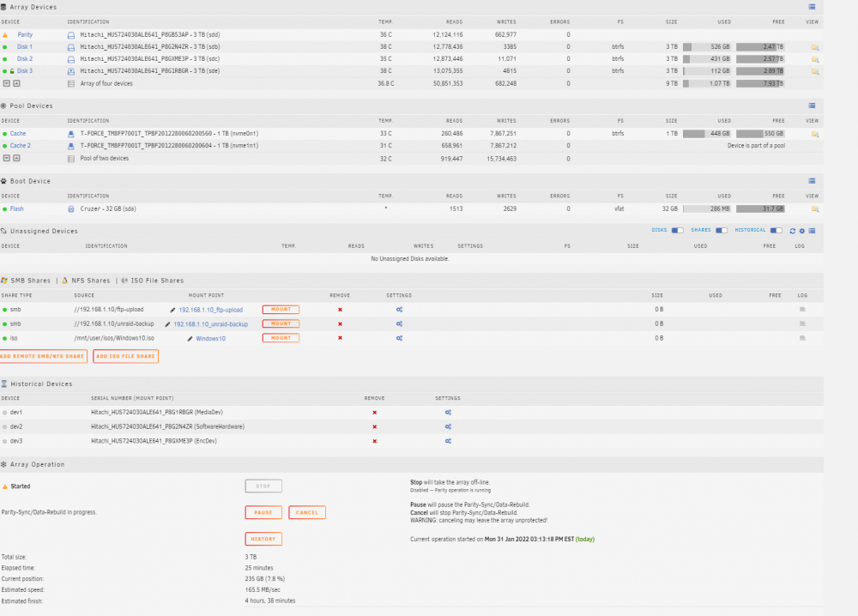Open the Parity device link

pos(25,34)
